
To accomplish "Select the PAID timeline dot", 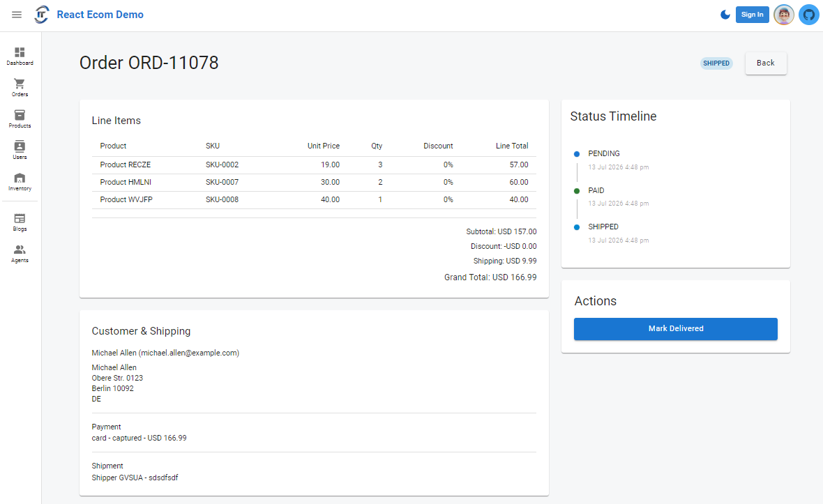I will 577,191.
